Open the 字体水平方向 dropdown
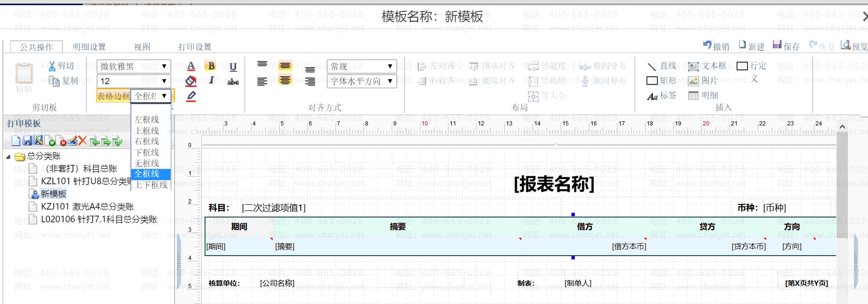 [361, 81]
